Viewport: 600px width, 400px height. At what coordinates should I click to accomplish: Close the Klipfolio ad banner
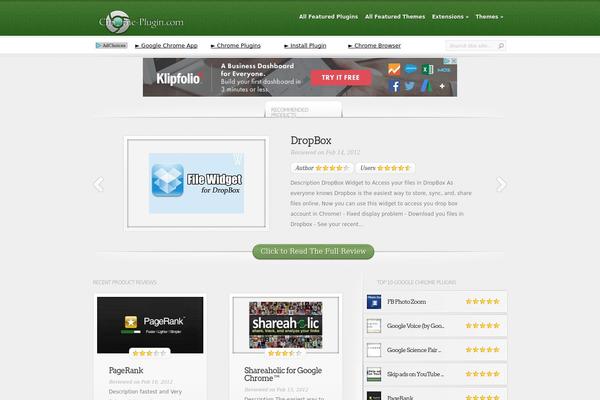coord(453,61)
